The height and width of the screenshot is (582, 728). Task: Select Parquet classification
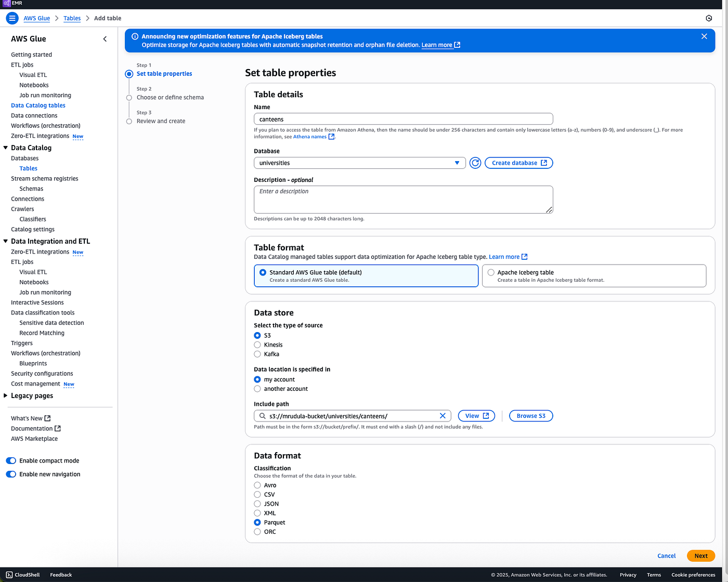click(x=257, y=523)
